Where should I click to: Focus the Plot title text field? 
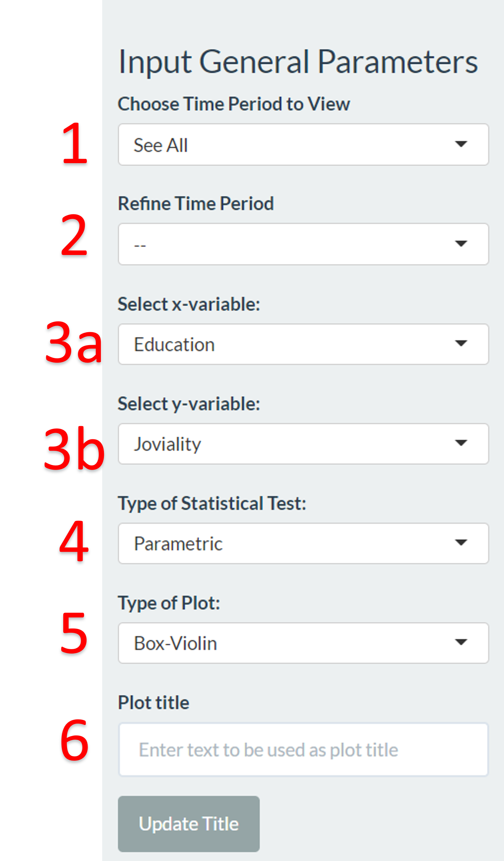(x=303, y=749)
